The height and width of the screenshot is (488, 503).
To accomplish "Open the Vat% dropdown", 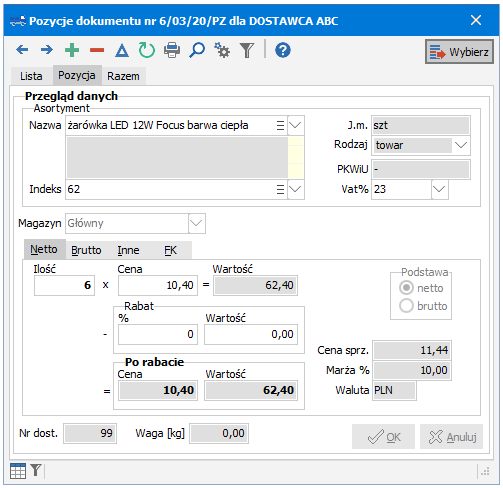I will point(439,189).
